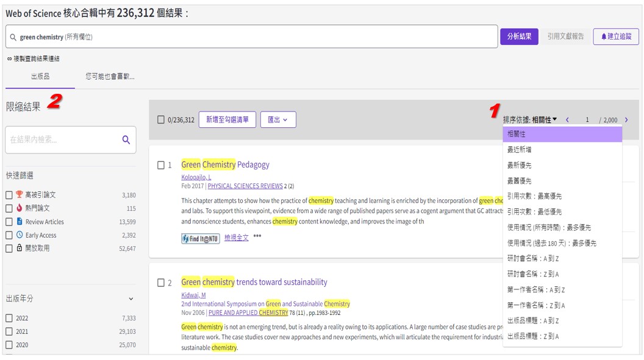The height and width of the screenshot is (360, 644).
Task: Click the 新增至勾選清單 button
Action: (227, 120)
